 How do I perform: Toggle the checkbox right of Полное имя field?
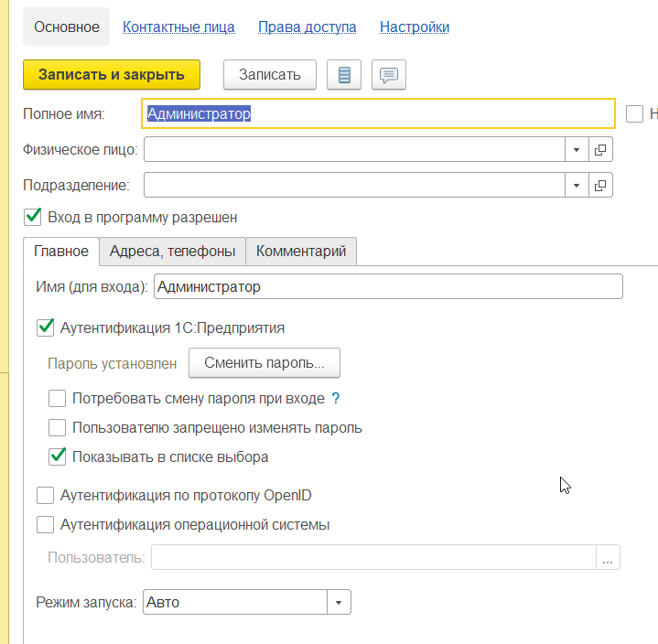(x=634, y=113)
